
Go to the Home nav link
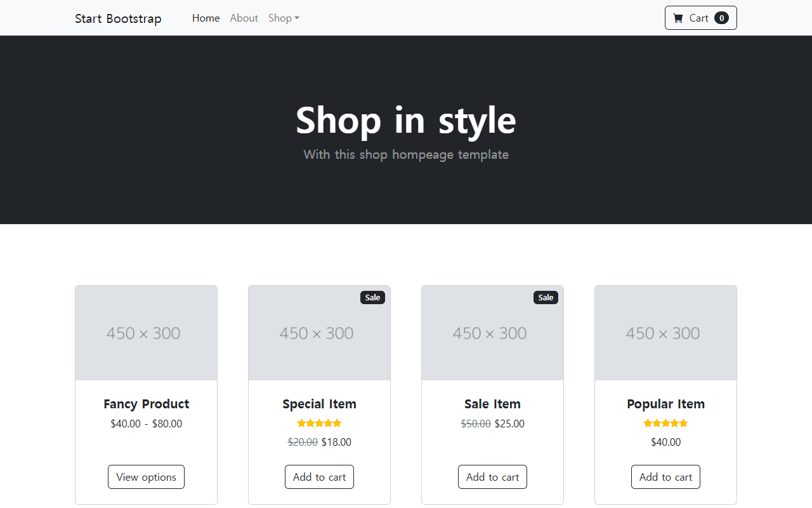(206, 18)
